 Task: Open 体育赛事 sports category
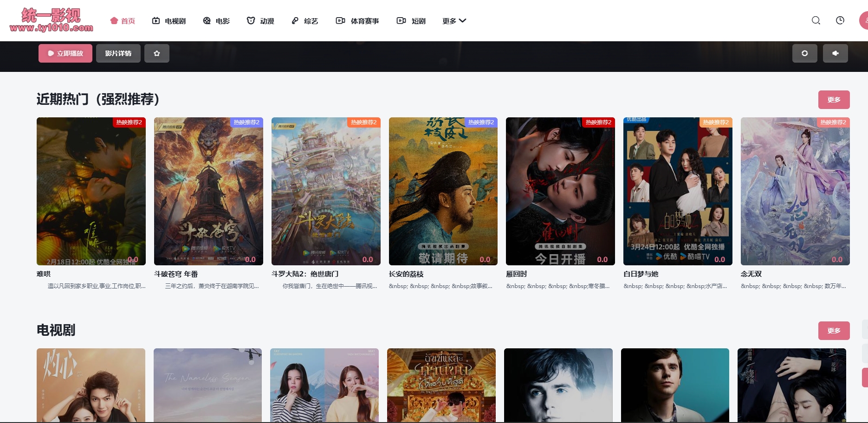(x=357, y=21)
